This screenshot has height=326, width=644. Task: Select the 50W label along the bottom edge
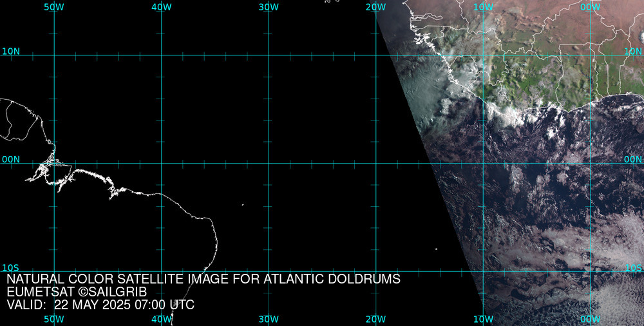pos(54,319)
